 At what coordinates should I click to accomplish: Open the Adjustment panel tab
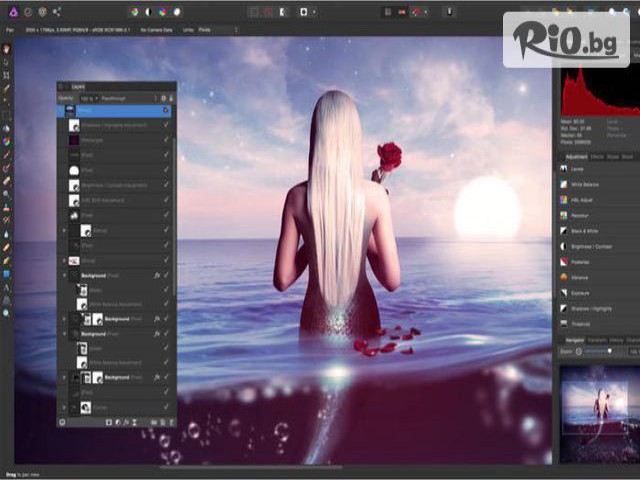pyautogui.click(x=577, y=157)
